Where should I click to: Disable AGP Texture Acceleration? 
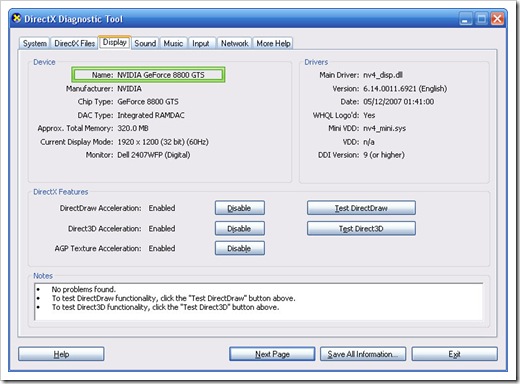point(240,248)
